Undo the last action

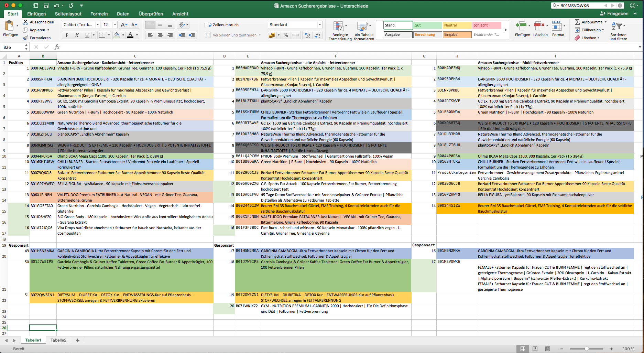point(56,6)
